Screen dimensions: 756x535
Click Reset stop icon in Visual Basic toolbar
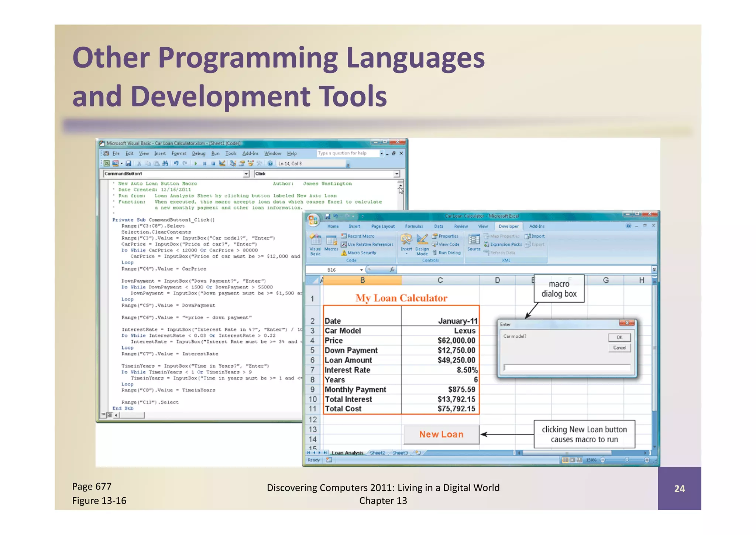tap(213, 163)
